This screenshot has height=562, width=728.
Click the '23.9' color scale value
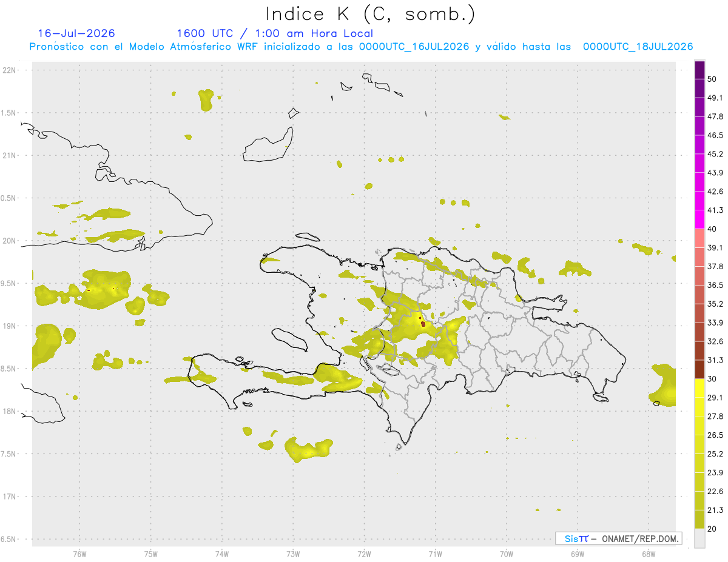click(x=715, y=472)
